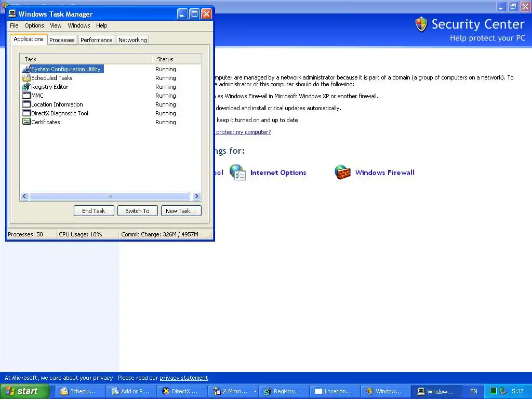Select the Certificates row text

pyautogui.click(x=46, y=122)
